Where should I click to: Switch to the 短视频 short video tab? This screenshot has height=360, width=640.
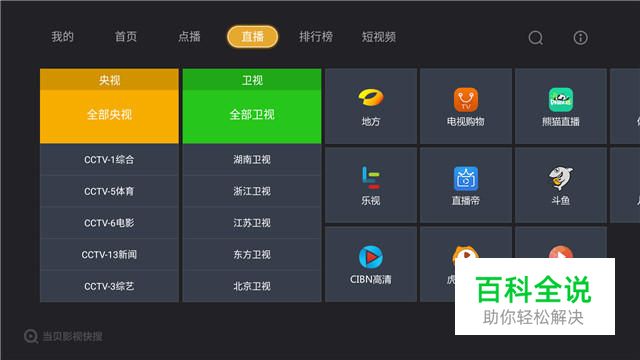coord(379,37)
